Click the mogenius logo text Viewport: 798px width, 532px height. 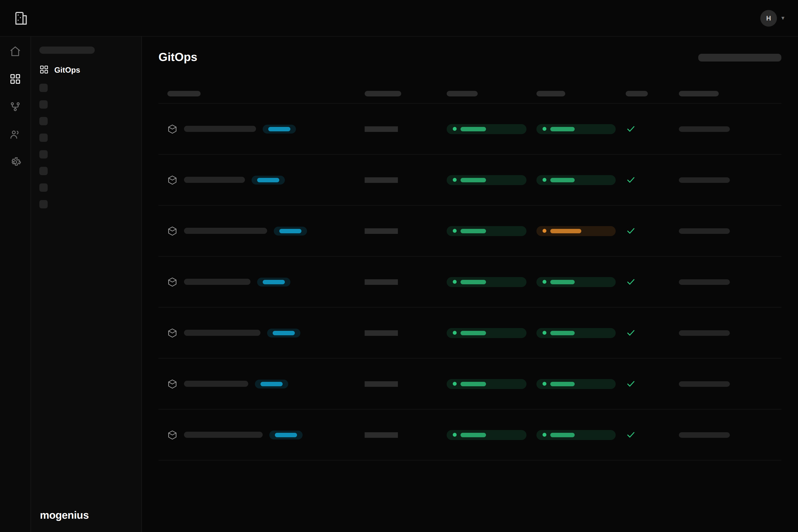click(64, 515)
